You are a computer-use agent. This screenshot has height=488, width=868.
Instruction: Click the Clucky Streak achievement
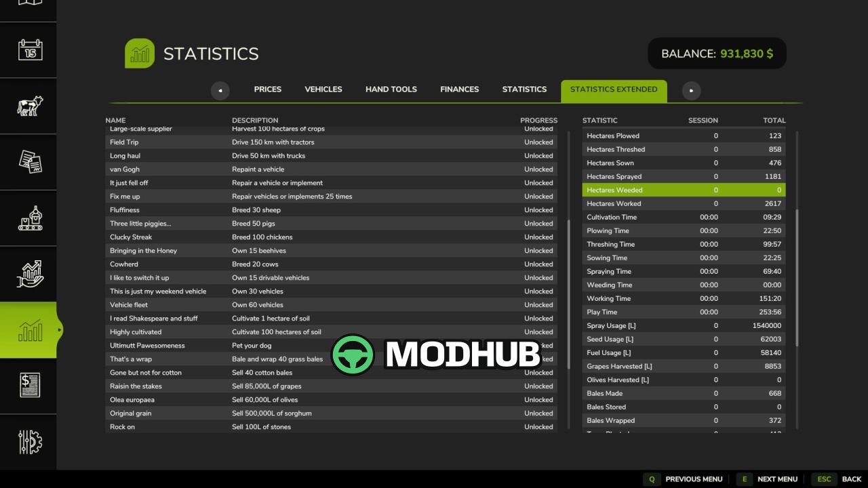[332, 237]
